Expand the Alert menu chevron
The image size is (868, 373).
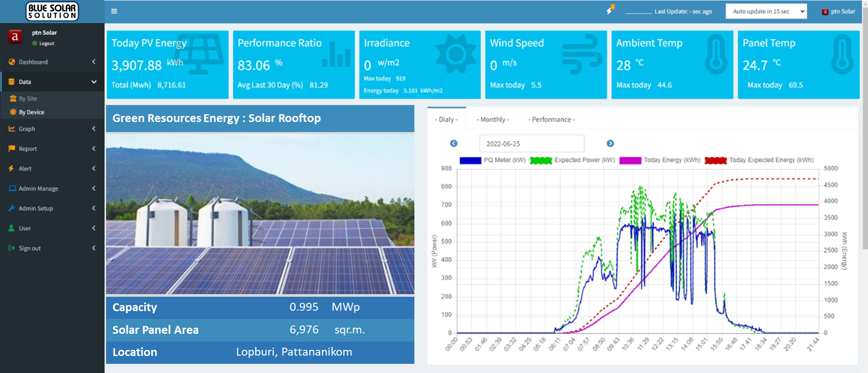point(94,168)
